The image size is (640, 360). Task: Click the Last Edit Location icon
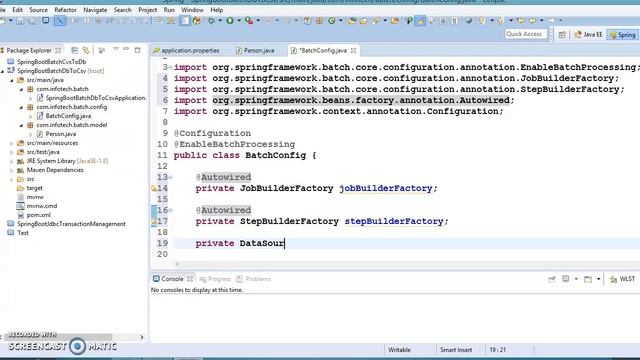(x=521, y=20)
